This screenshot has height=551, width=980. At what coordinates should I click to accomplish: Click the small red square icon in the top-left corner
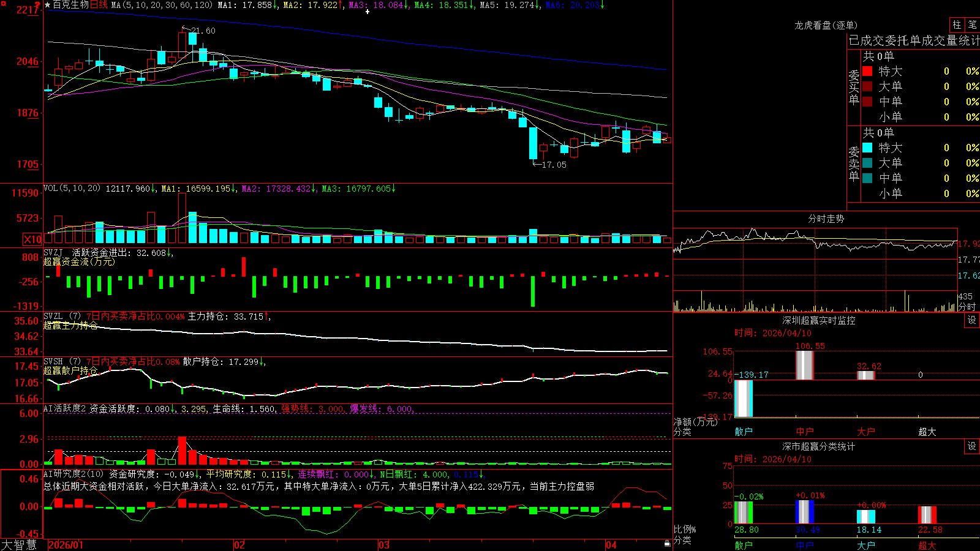click(3, 4)
